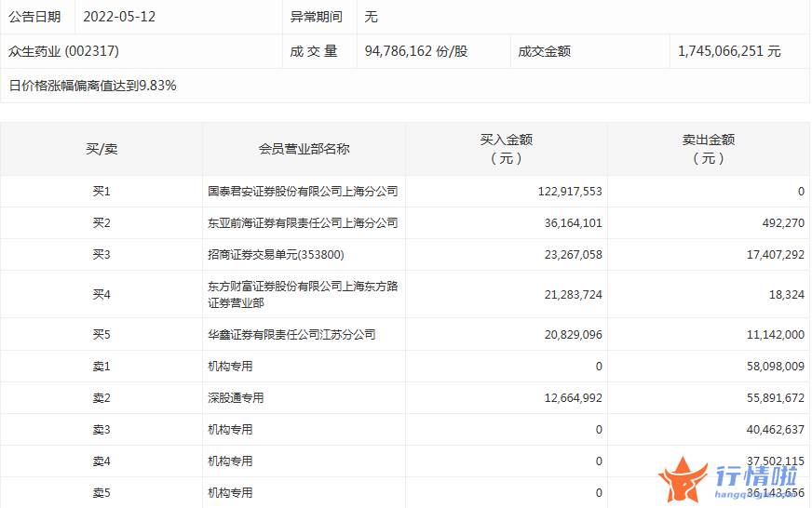Select 招商证券交易单元(353800)

click(x=276, y=255)
